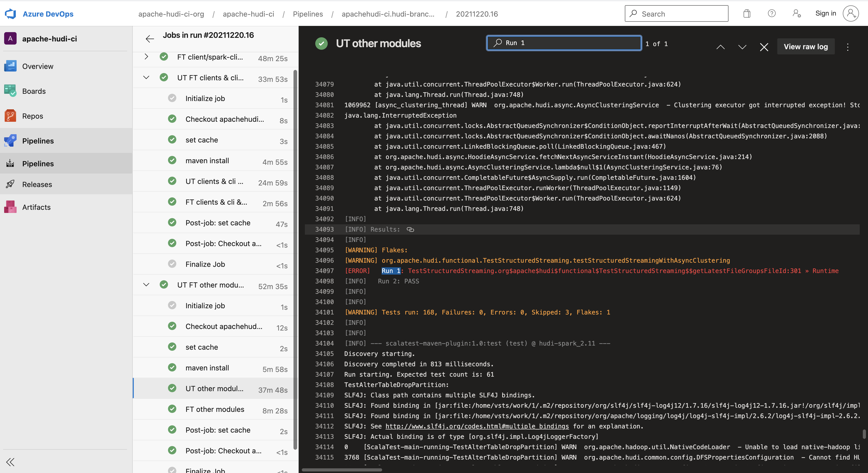Open the user settings icon
868x473 pixels.
796,13
